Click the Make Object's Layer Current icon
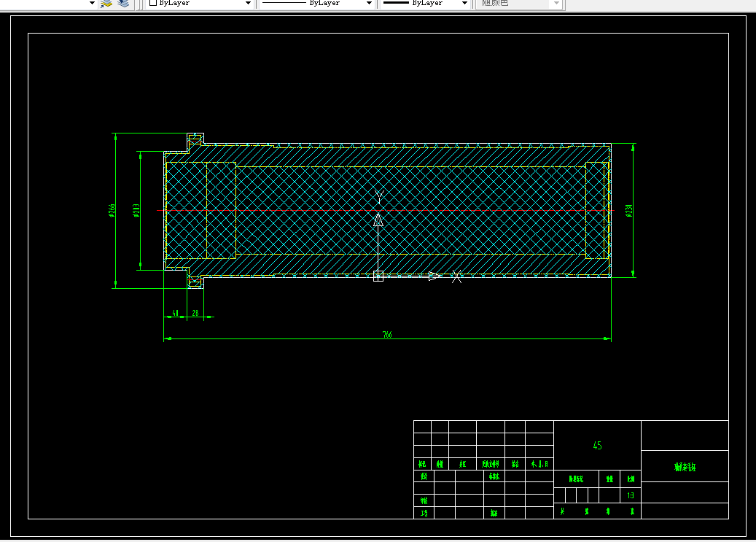This screenshot has height=542, width=756. click(x=106, y=4)
